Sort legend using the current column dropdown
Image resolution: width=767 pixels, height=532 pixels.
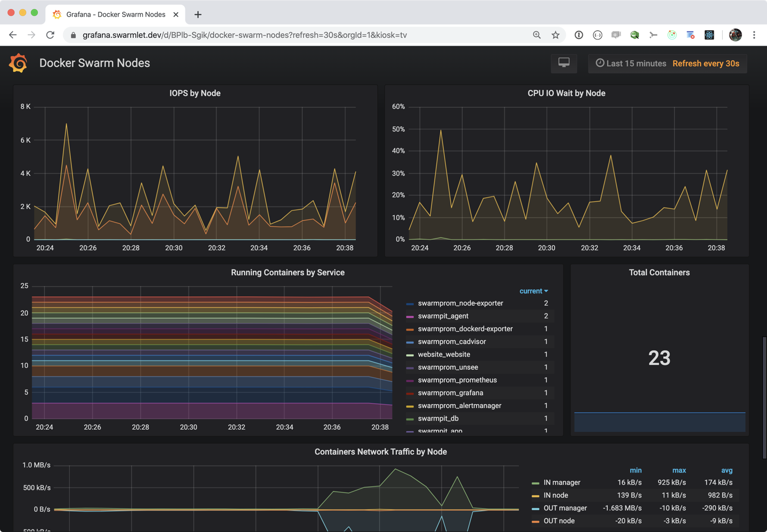pyautogui.click(x=533, y=291)
